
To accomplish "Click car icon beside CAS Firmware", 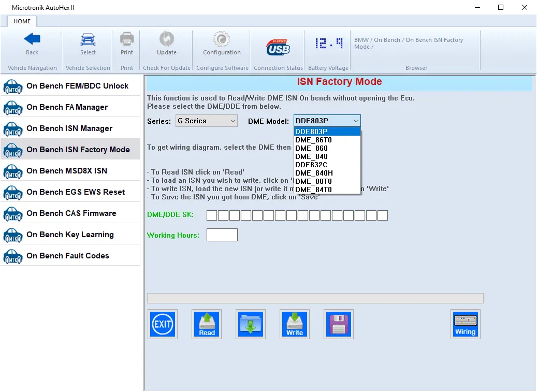I will tap(13, 214).
